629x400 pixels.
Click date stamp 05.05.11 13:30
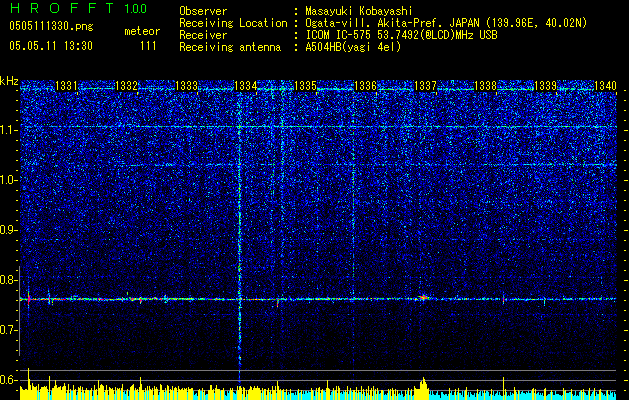click(x=51, y=45)
